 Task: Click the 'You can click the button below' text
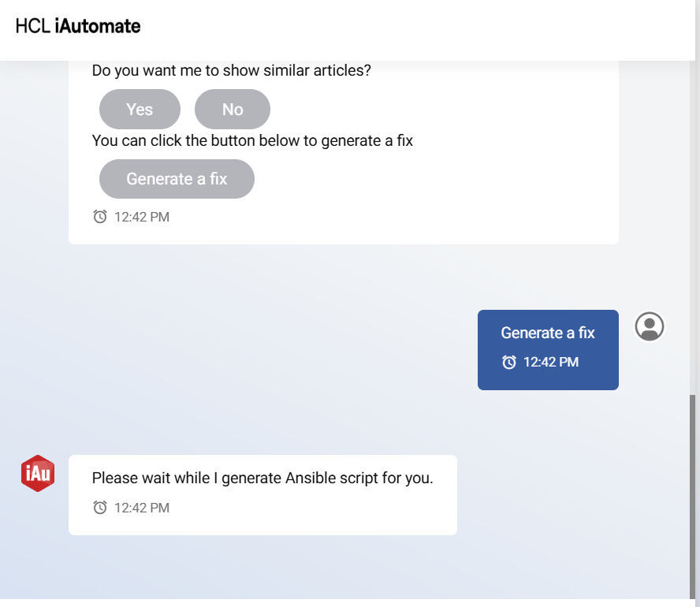click(252, 140)
